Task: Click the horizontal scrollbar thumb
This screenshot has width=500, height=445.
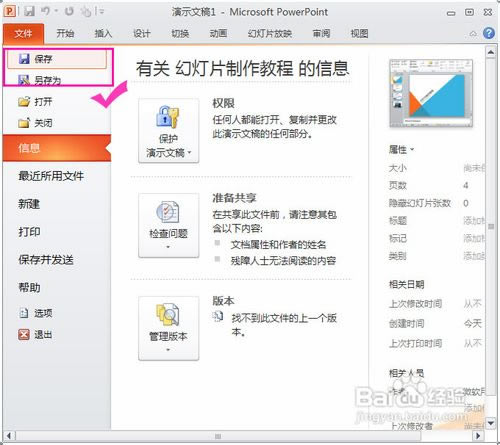Action: coord(218,436)
